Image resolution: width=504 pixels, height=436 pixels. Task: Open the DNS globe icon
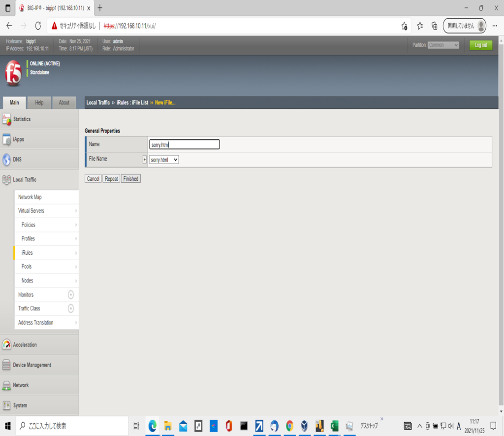(x=6, y=160)
